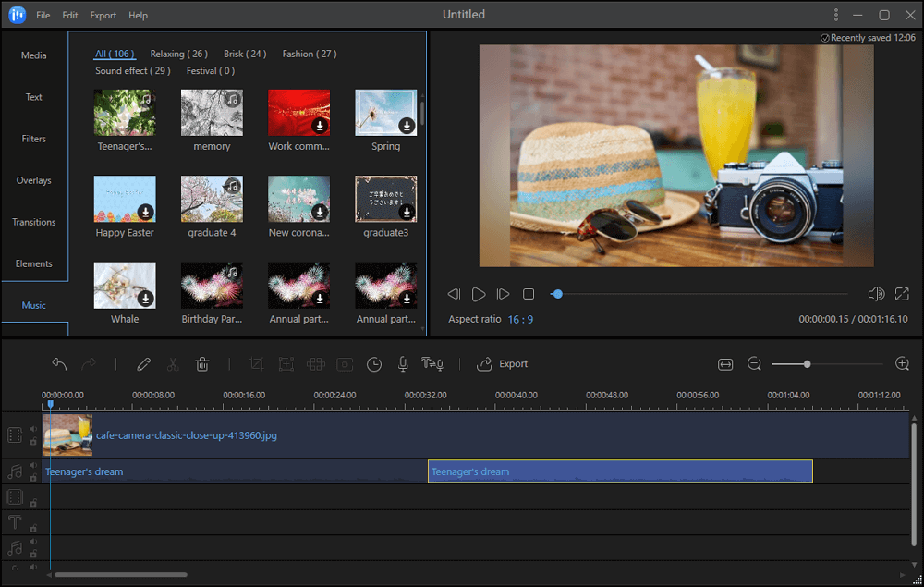924x587 pixels.
Task: Open the text-to-speech tool
Action: (x=433, y=364)
